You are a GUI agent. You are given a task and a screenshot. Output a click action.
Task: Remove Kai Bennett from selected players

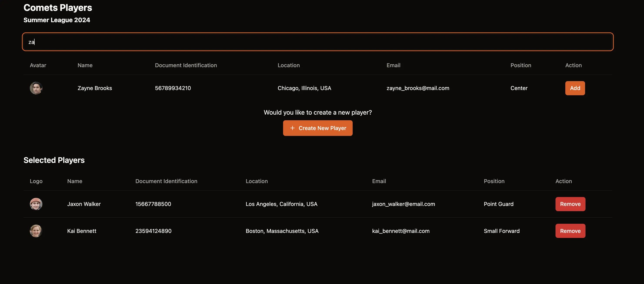point(570,231)
